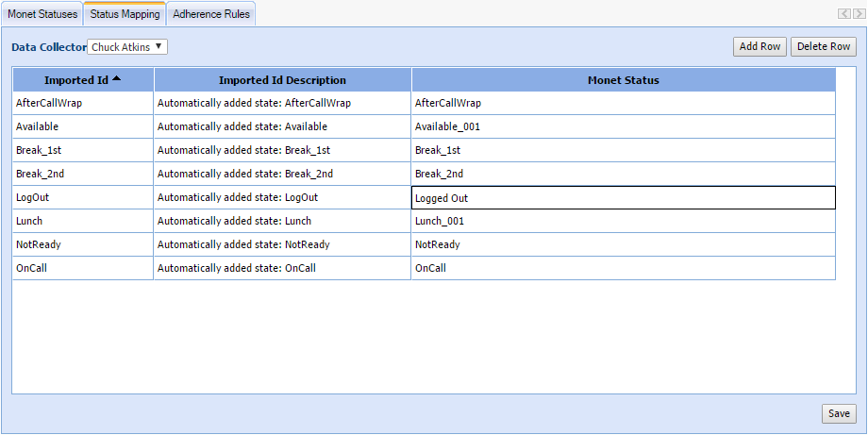This screenshot has width=868, height=435.
Task: Select the OnCall description cell
Action: coord(282,268)
